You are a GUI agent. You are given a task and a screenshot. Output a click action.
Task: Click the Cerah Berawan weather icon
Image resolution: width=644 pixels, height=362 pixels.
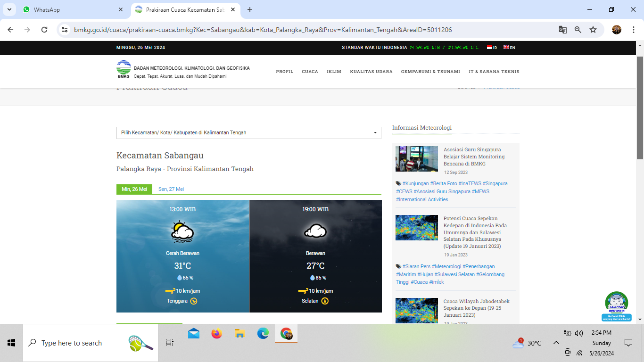coord(182,231)
